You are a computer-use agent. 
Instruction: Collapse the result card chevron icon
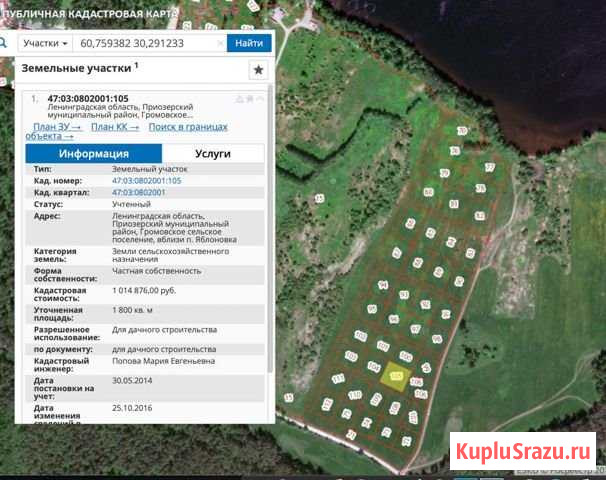pos(260,100)
